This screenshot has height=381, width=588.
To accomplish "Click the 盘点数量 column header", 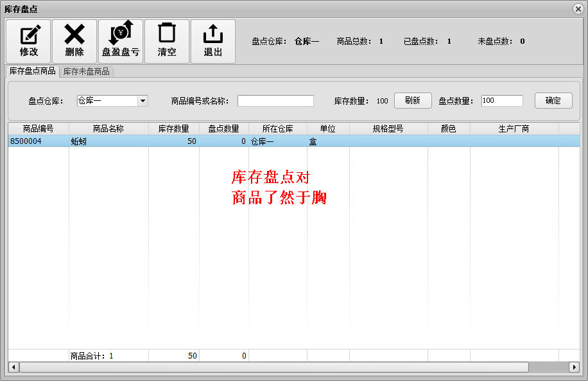I will 223,128.
